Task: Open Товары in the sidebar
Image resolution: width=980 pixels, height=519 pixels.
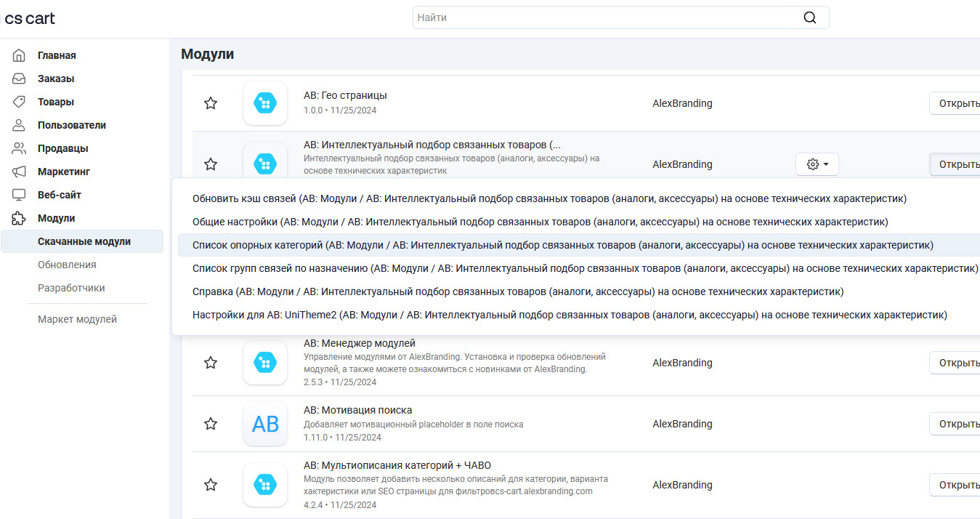Action: click(x=56, y=102)
